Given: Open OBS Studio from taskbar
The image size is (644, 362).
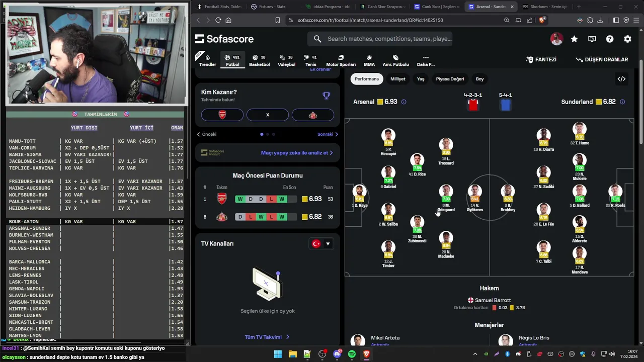Looking at the screenshot, I should pos(322,354).
